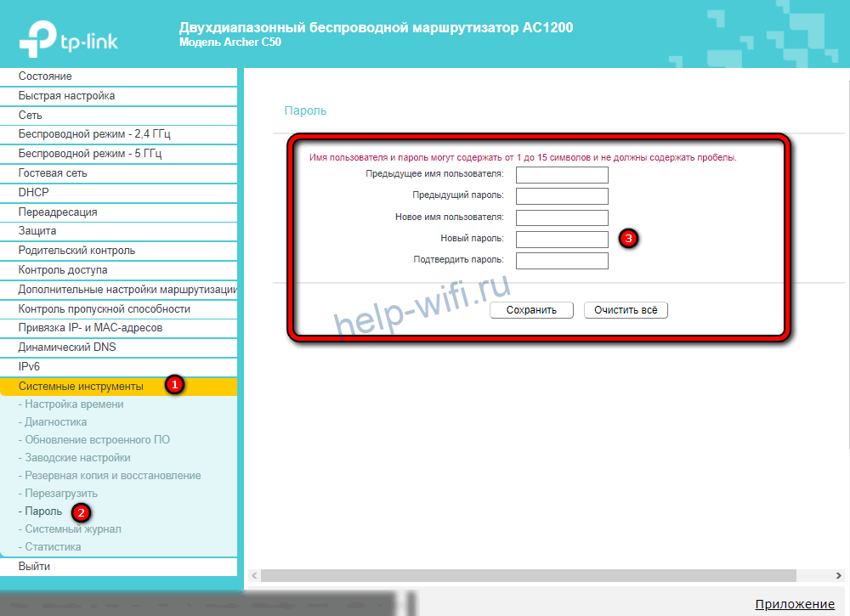
Task: Focus the Подтвердить пароль field
Action: pyautogui.click(x=562, y=261)
